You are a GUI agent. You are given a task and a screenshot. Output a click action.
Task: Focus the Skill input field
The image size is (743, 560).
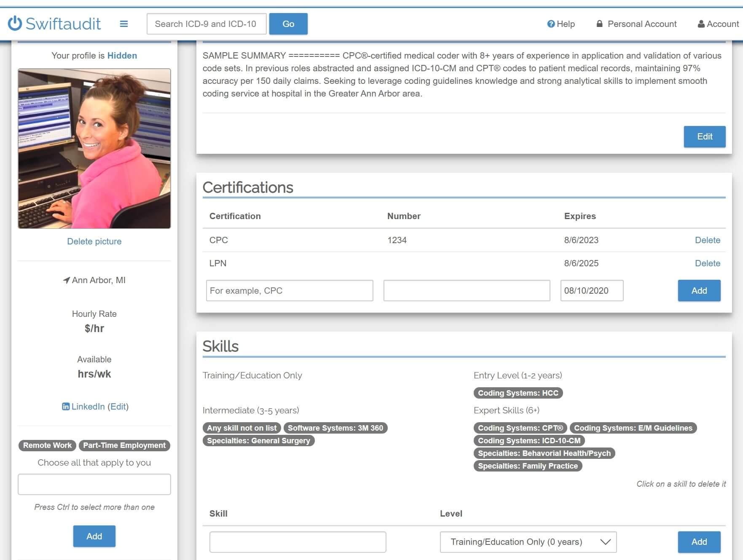[298, 542]
